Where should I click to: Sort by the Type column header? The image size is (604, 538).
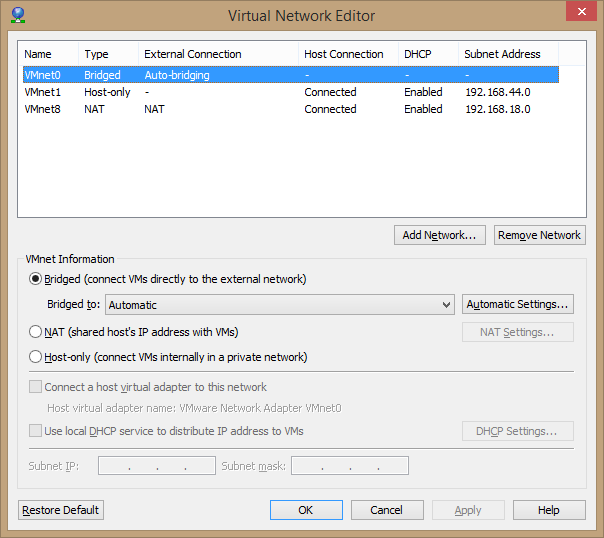109,54
